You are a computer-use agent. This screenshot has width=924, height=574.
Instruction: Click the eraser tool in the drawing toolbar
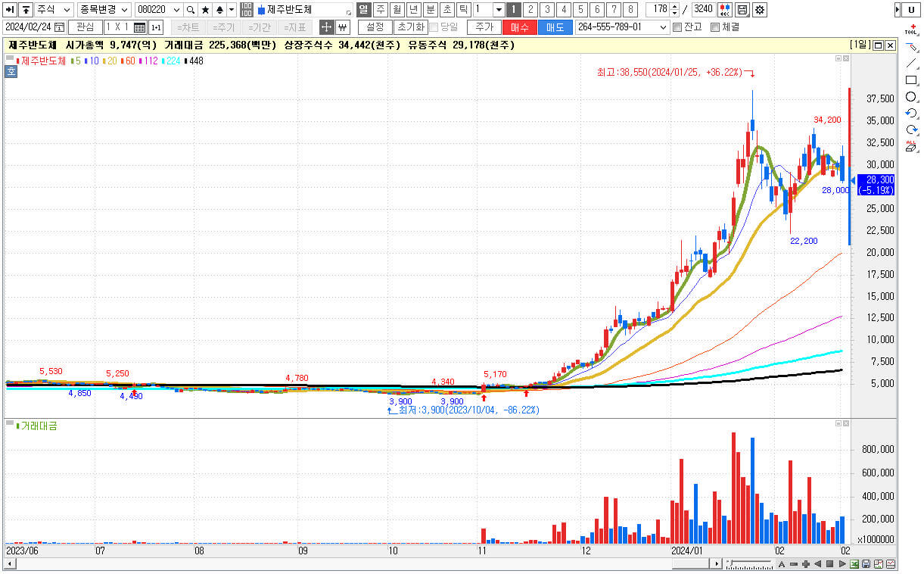(x=912, y=147)
